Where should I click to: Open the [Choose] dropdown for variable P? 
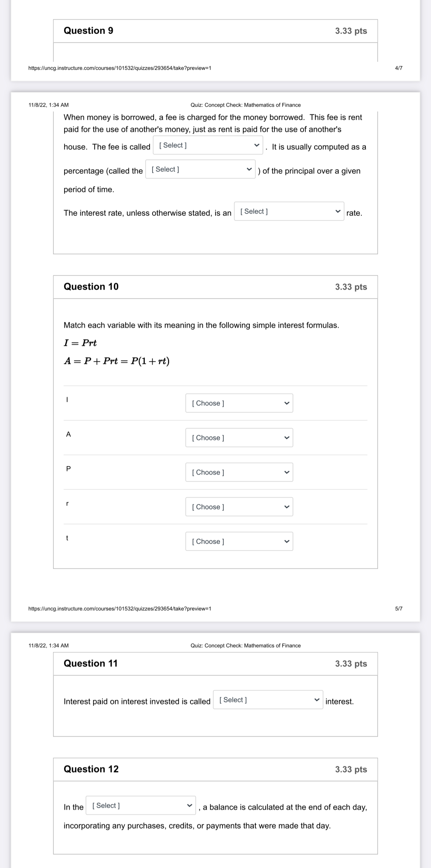click(x=239, y=472)
